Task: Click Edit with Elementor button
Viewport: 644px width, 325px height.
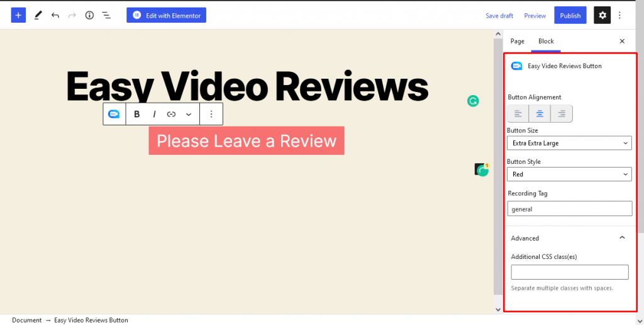Action: pos(166,16)
